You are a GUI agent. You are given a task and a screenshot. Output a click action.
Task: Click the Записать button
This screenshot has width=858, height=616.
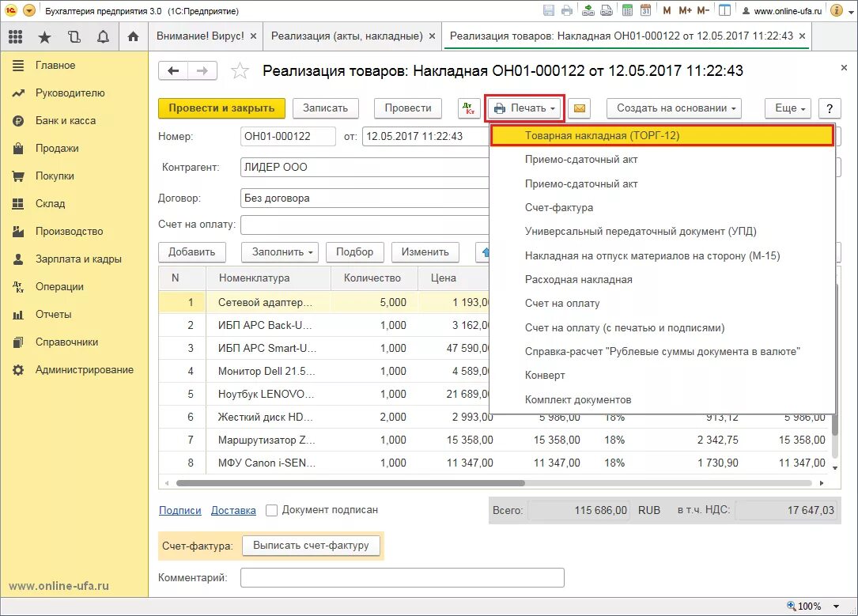point(326,108)
